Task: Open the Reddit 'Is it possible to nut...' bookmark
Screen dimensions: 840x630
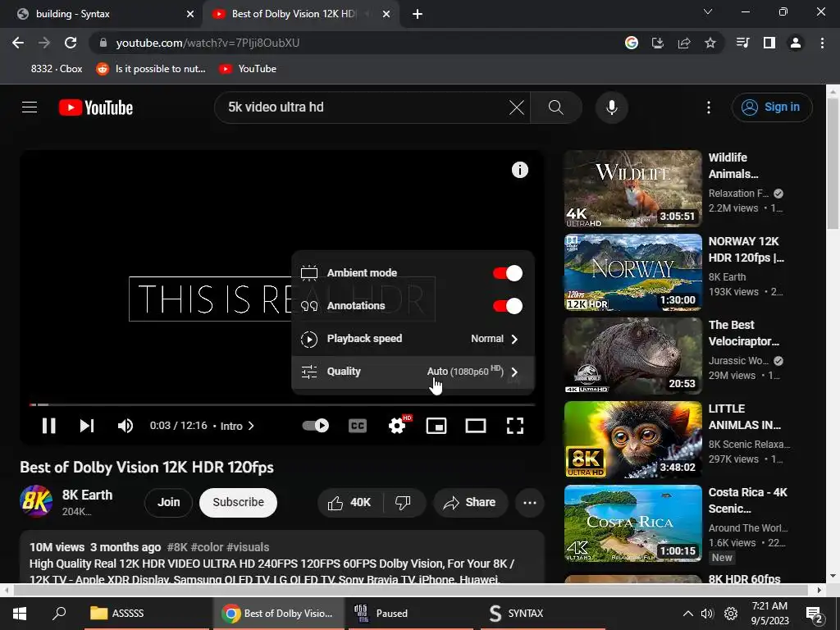Action: 151,69
